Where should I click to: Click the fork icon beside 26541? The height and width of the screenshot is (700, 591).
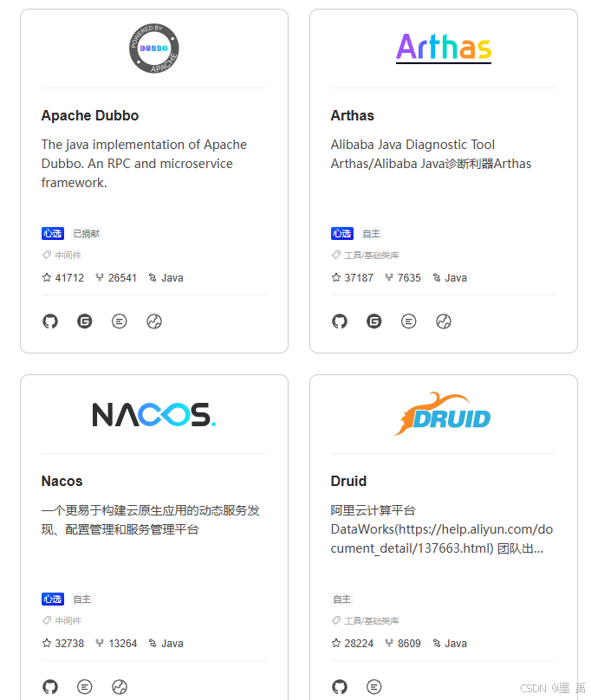pyautogui.click(x=99, y=277)
